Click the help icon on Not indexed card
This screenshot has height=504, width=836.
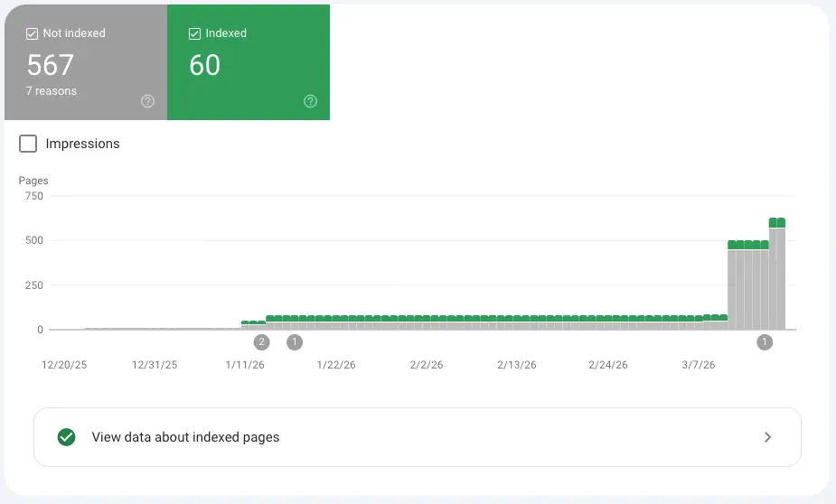point(148,101)
